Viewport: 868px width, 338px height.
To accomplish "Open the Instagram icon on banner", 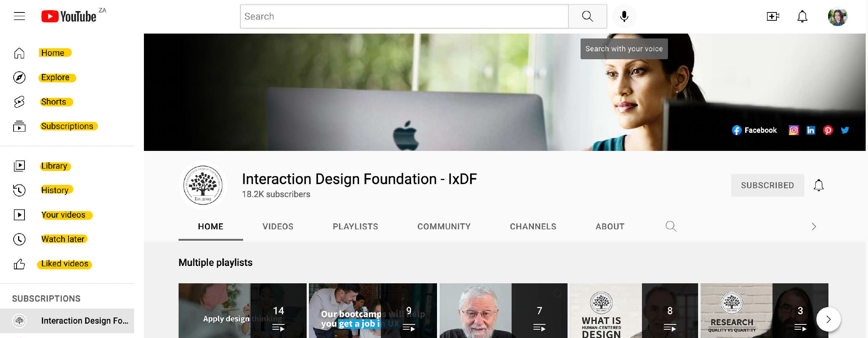I will tap(793, 130).
